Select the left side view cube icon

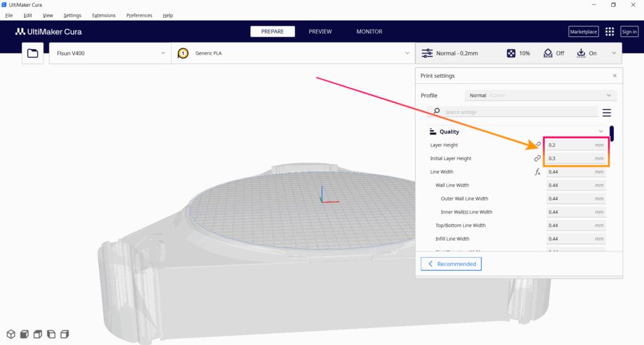[52, 334]
